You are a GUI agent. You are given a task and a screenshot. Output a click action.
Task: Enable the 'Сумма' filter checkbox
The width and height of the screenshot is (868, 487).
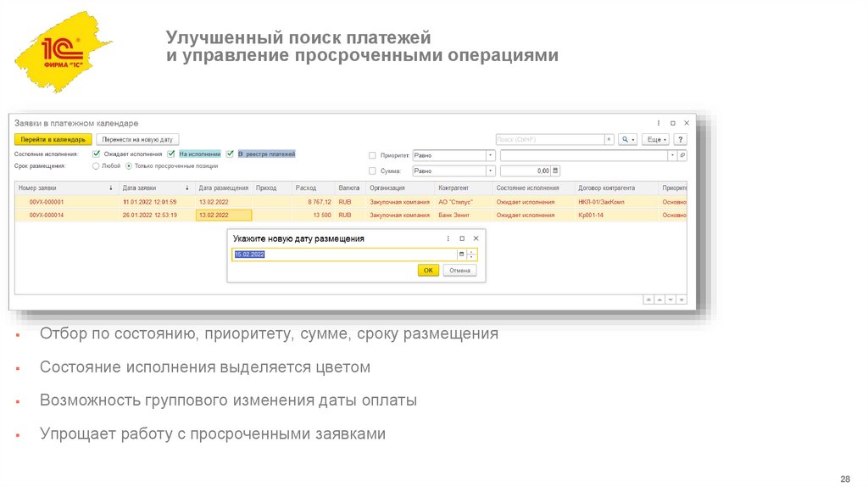click(x=373, y=171)
